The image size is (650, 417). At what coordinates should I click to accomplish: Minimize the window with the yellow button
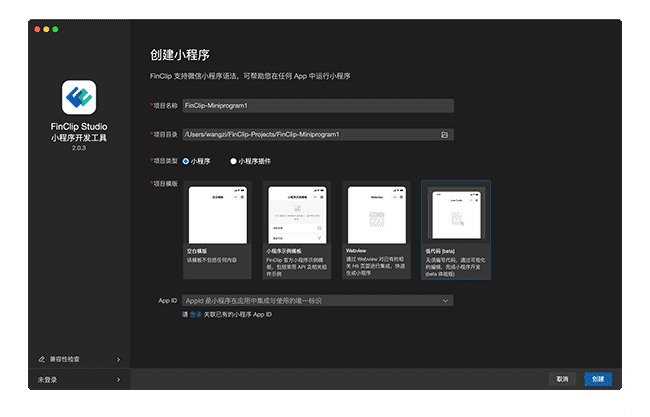coord(46,29)
